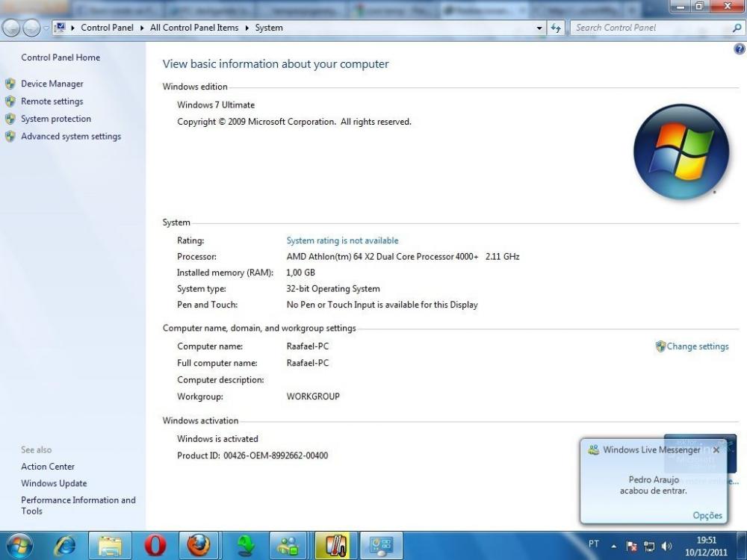Click the Windows Start orb
The image size is (747, 560).
point(19,545)
